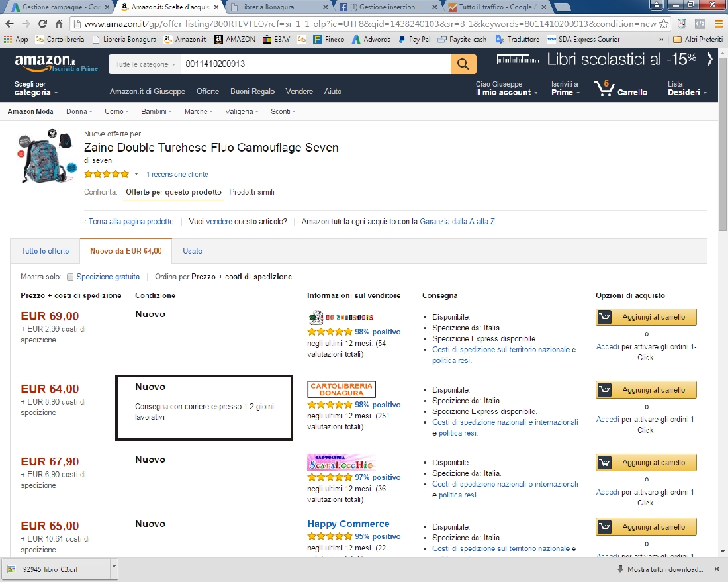This screenshot has width=728, height=582.
Task: Click the orange search magnifier button
Action: (x=463, y=64)
